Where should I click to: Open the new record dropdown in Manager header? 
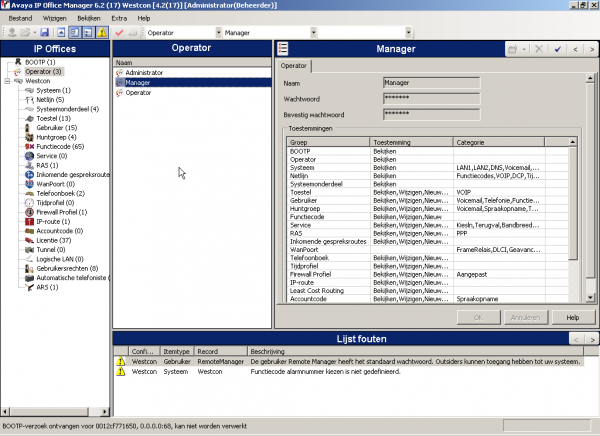click(x=524, y=49)
